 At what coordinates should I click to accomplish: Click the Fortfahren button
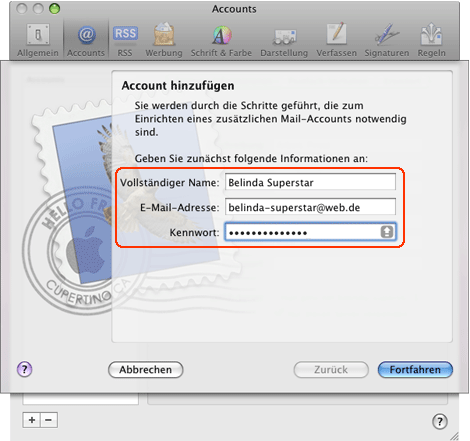(415, 370)
